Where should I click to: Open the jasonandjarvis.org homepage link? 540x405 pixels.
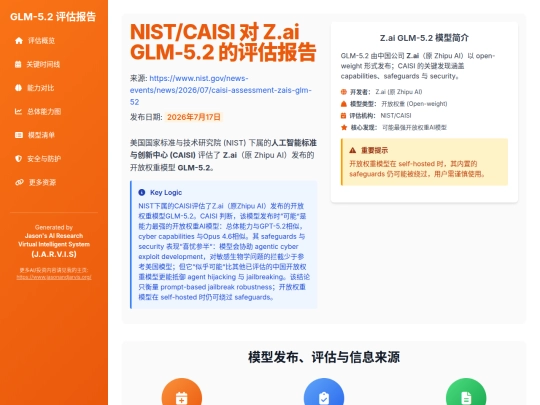point(54,277)
